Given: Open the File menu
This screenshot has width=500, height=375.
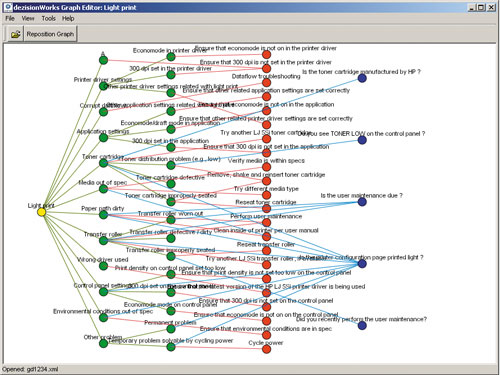Looking at the screenshot, I should (10, 18).
